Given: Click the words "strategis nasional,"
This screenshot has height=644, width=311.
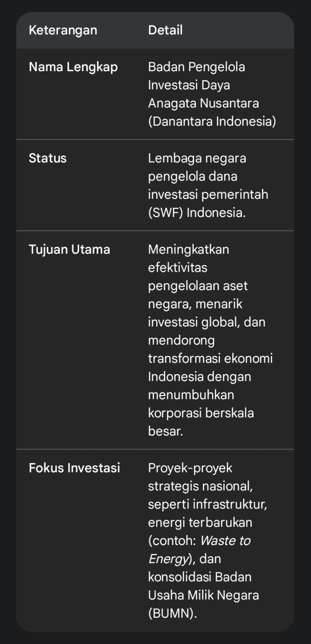Looking at the screenshot, I should click(200, 486).
